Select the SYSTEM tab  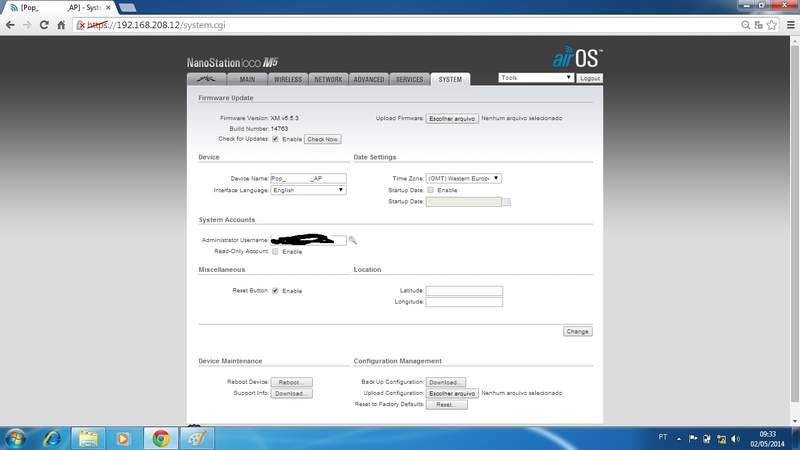(450, 79)
